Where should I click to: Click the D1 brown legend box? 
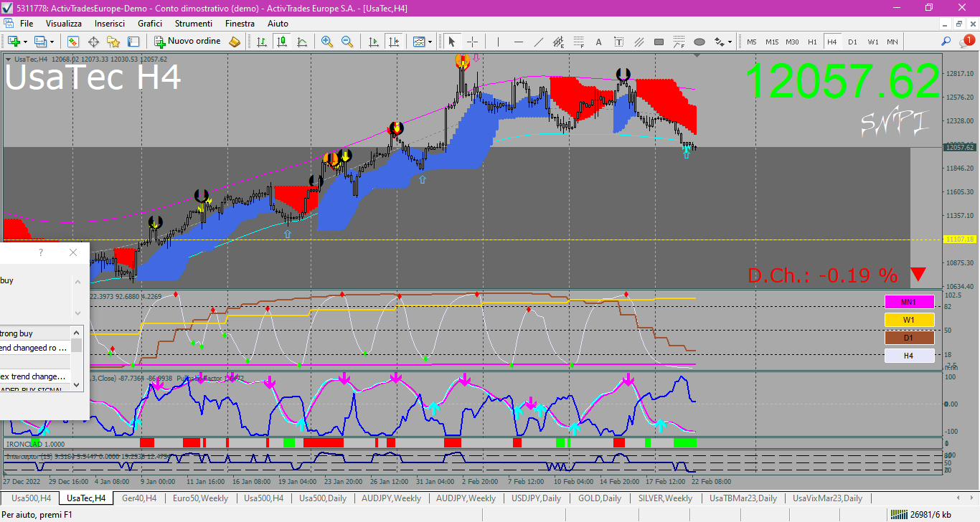tap(909, 338)
